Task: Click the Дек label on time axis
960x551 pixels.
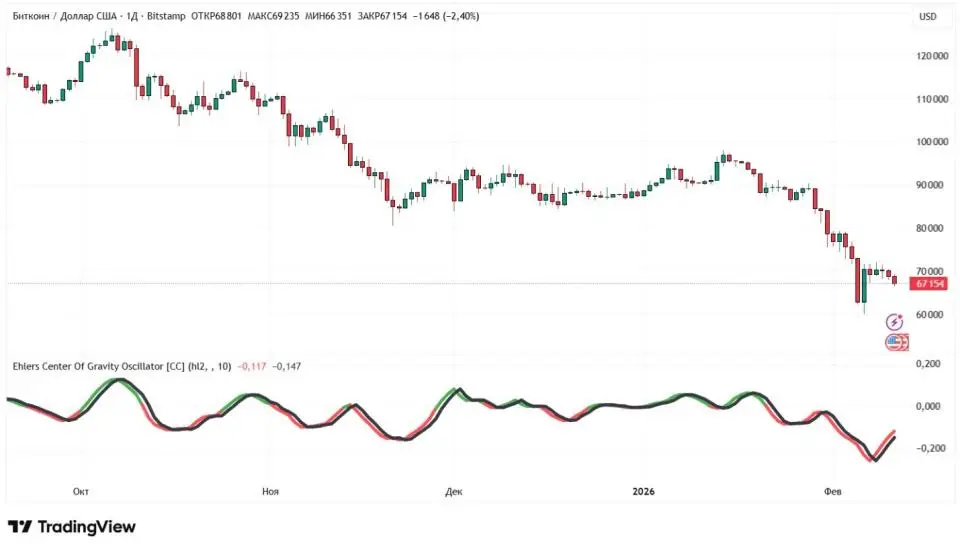Action: click(x=454, y=492)
